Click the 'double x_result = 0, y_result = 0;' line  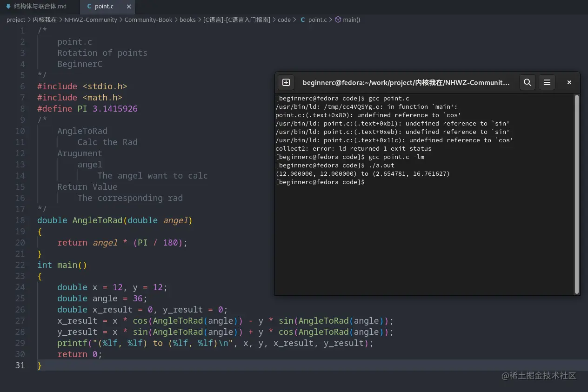pyautogui.click(x=142, y=309)
